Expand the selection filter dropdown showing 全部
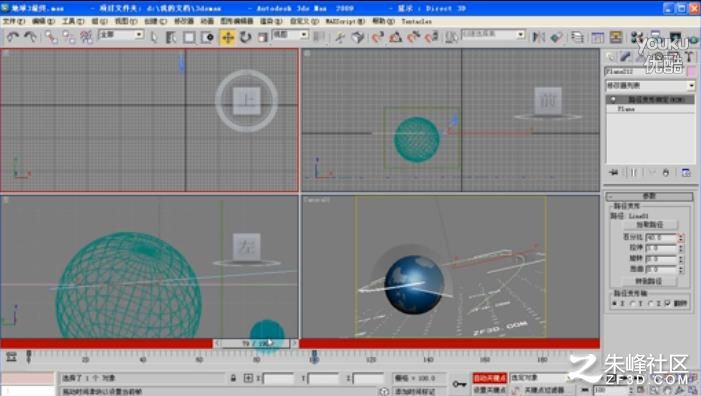Viewport: 701px width, 396px height. pos(121,35)
